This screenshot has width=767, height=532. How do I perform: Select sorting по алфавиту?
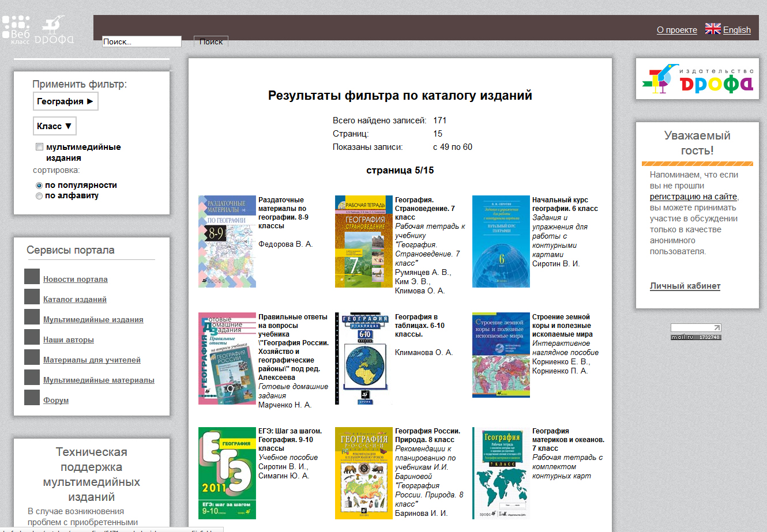(39, 196)
